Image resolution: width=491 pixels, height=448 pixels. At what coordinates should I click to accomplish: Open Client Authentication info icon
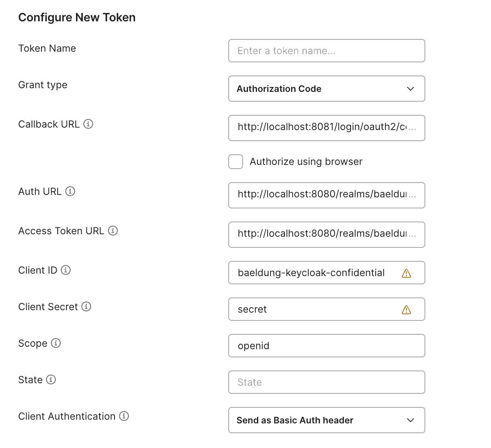(x=124, y=416)
